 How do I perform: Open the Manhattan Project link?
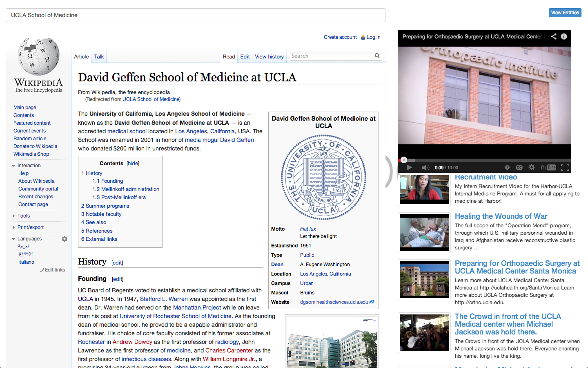pos(197,307)
